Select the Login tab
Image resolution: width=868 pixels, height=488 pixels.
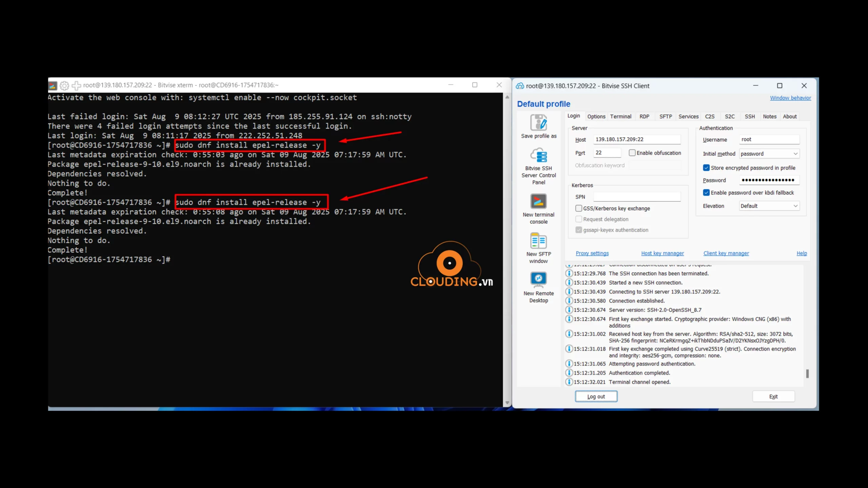(574, 116)
